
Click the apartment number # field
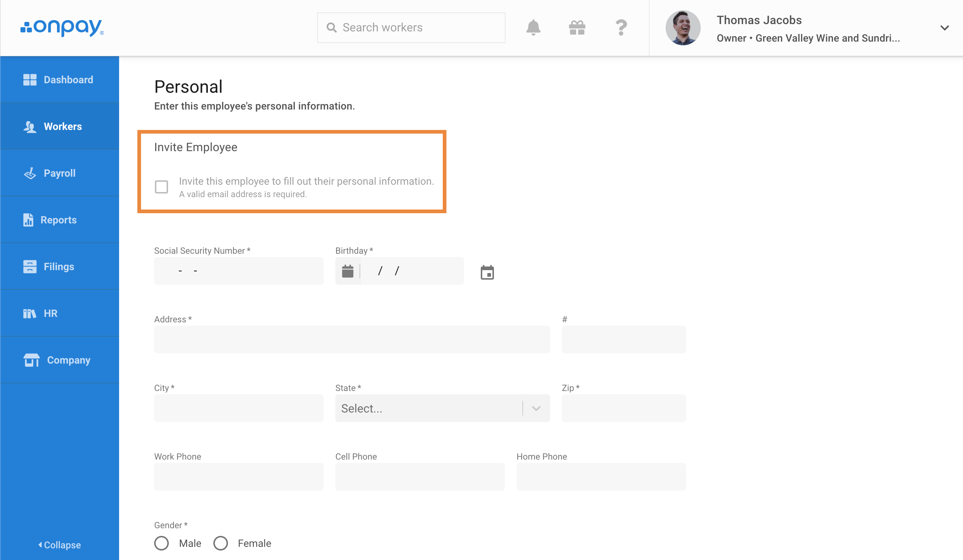pyautogui.click(x=624, y=340)
